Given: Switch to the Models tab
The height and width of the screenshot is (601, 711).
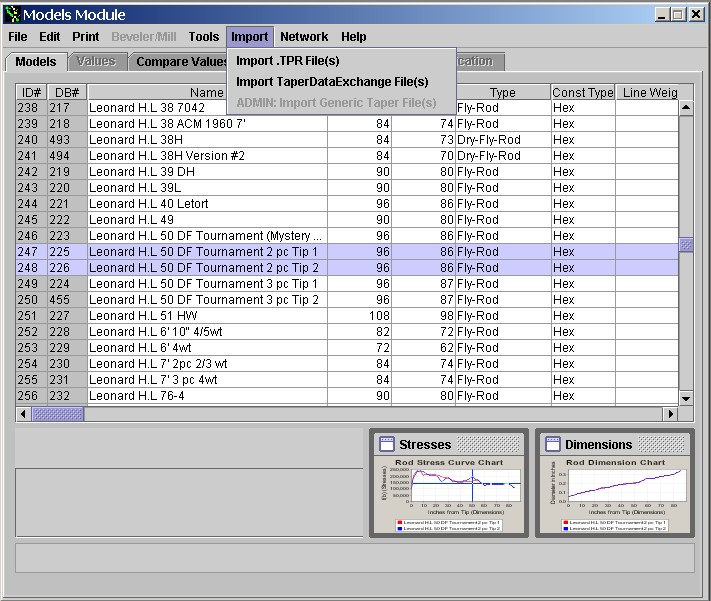Looking at the screenshot, I should click(36, 62).
